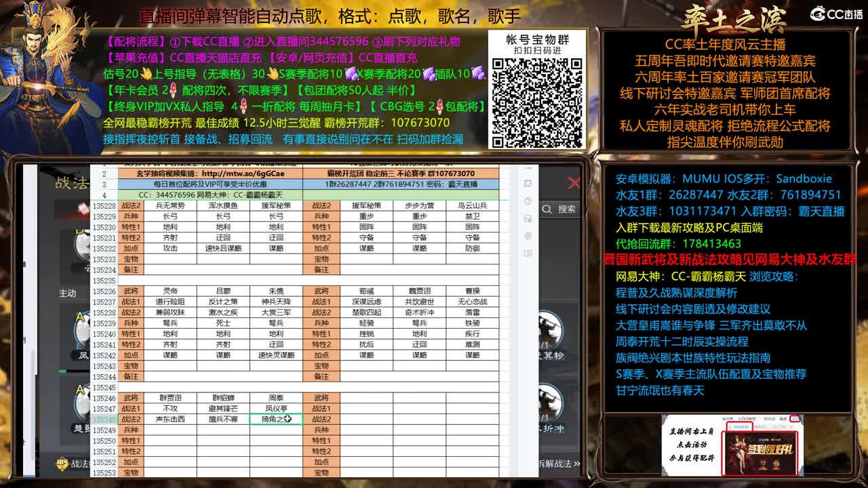Select cell 步步为营
This screenshot has height=488, width=868.
420,205
